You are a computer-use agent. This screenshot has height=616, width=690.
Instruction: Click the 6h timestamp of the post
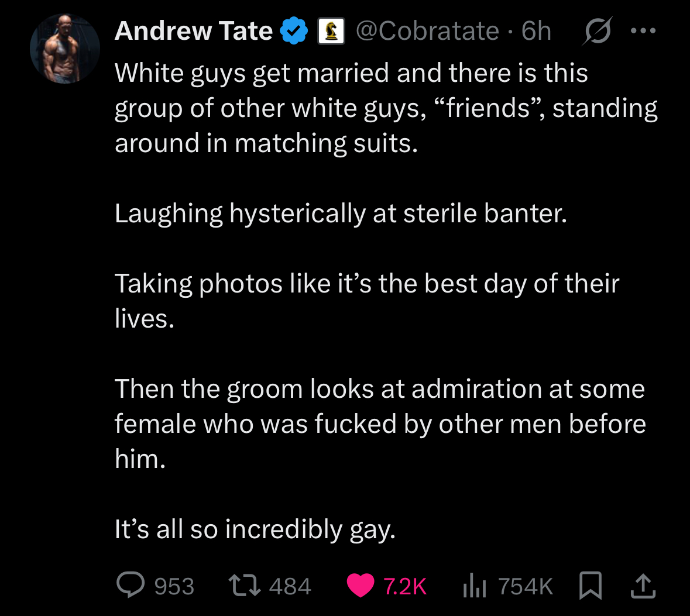coord(536,31)
